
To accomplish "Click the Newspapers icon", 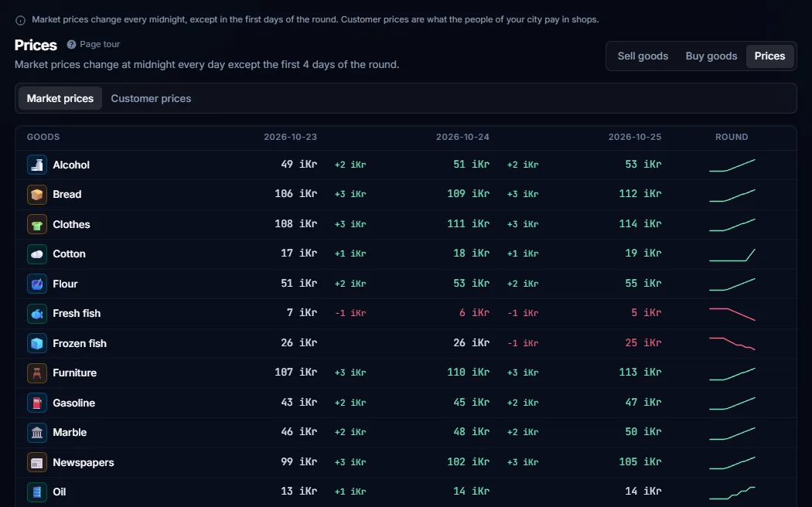I will pos(37,462).
